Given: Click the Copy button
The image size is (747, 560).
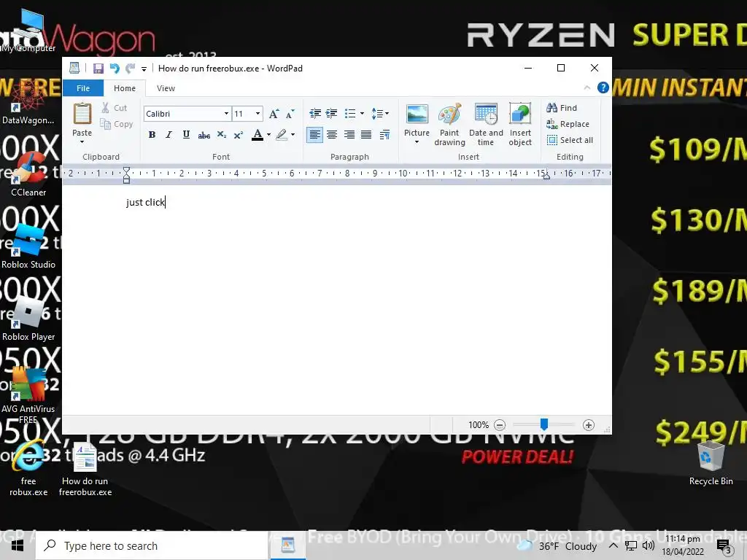Looking at the screenshot, I should tap(117, 124).
